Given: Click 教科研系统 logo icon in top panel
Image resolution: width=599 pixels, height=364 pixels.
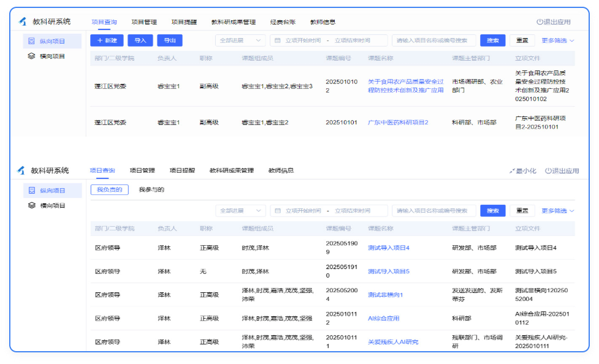Looking at the screenshot, I should (23, 21).
